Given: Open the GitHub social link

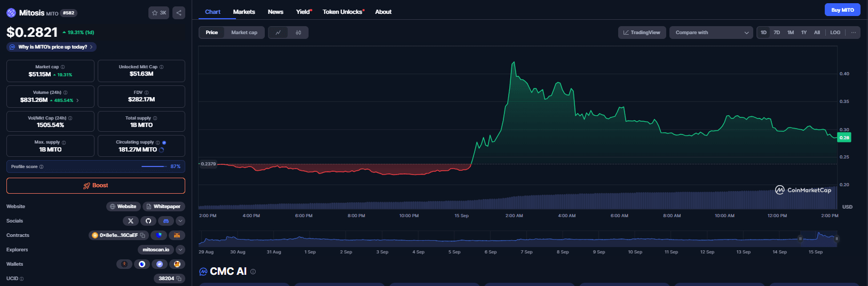Looking at the screenshot, I should 148,221.
